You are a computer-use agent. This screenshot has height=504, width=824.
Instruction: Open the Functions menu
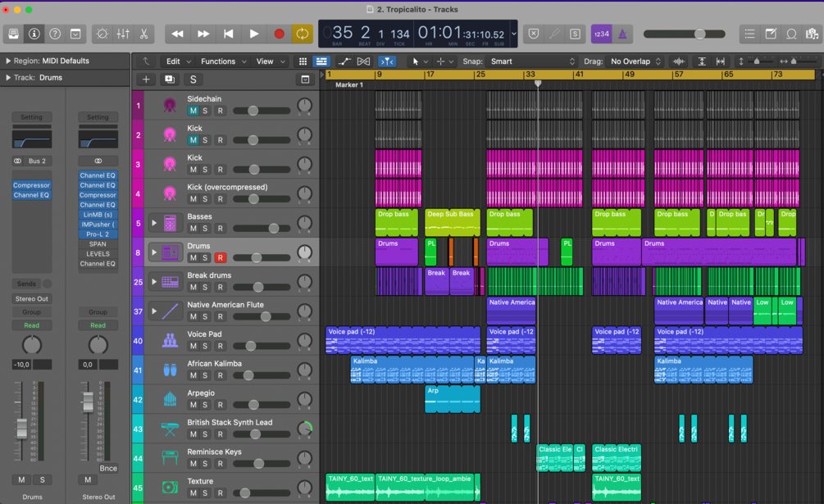click(223, 61)
